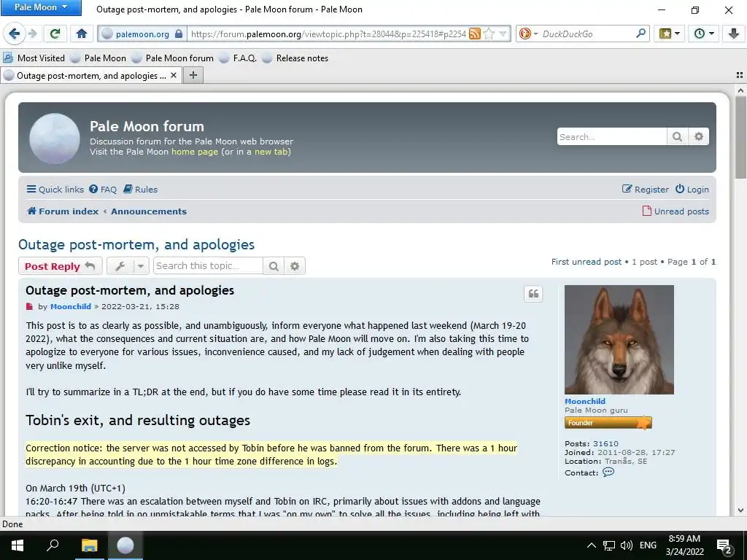
Task: Open forum advanced search gear
Action: click(698, 136)
